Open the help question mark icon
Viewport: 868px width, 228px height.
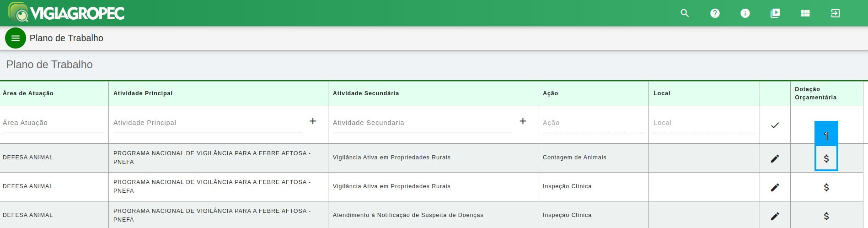pos(715,13)
